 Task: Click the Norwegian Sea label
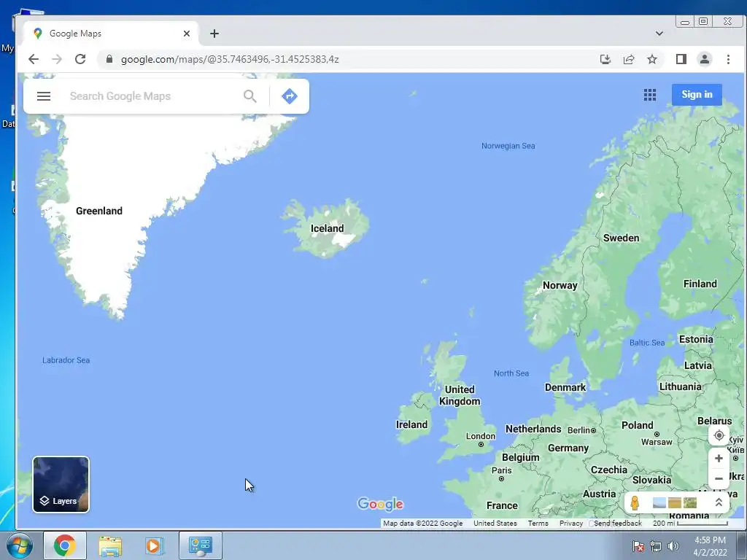pos(508,146)
